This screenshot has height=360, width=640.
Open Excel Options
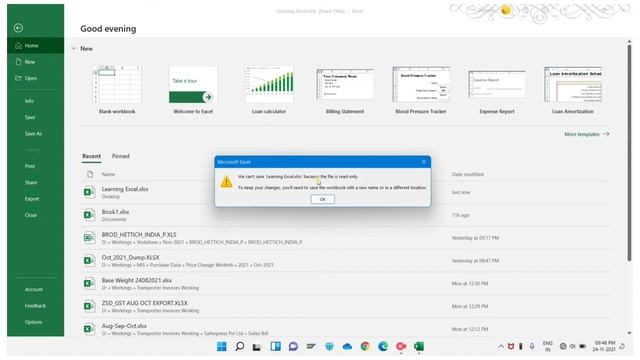[x=33, y=322]
